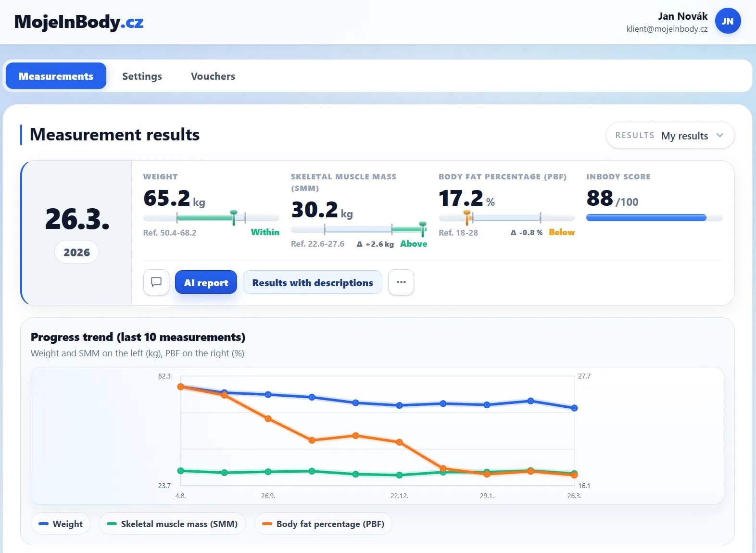Viewport: 756px width, 553px height.
Task: Click the weight range bar marker
Action: [x=234, y=217]
